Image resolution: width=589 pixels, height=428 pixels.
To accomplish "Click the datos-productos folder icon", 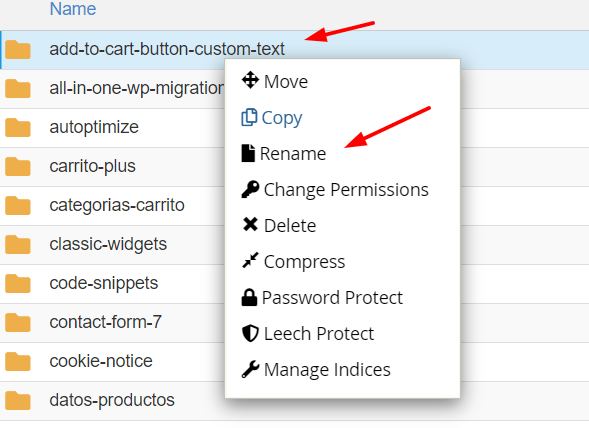I will point(18,401).
